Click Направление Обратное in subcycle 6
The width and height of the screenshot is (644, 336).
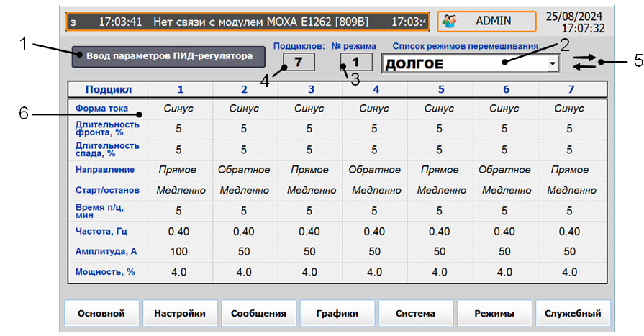tap(504, 170)
